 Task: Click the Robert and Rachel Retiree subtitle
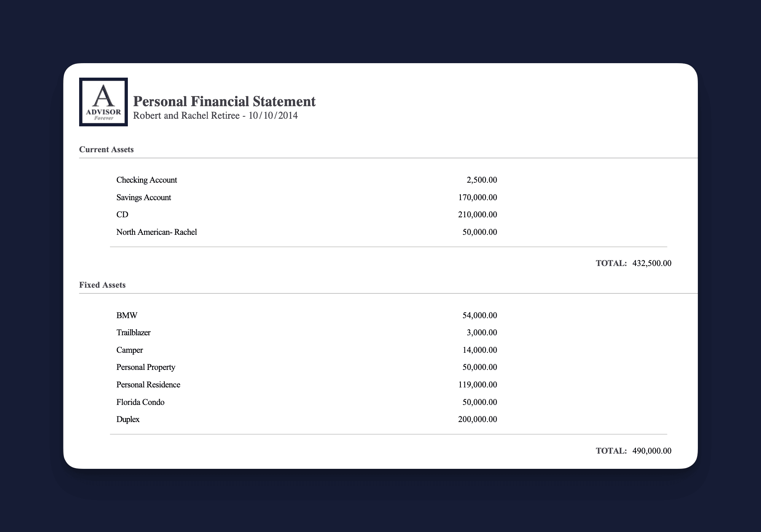click(x=215, y=116)
